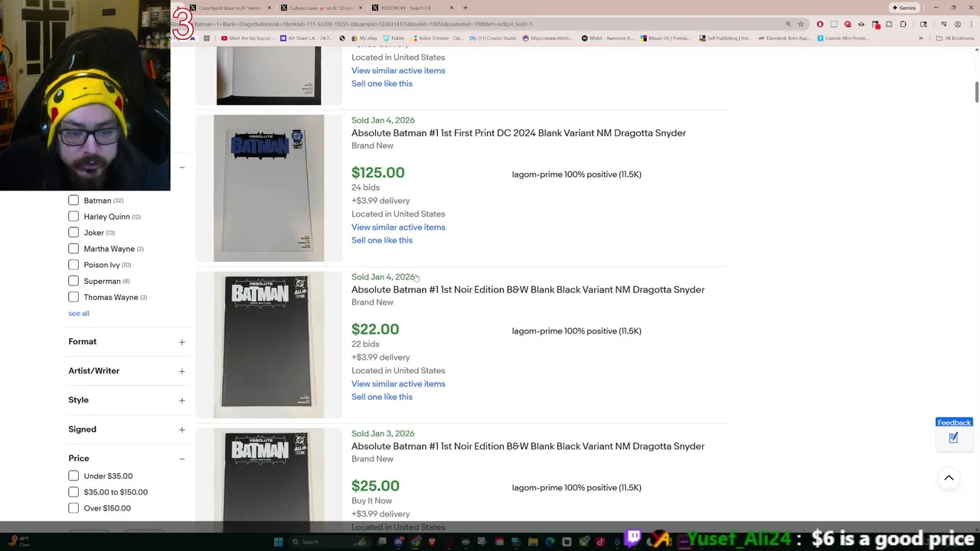Viewport: 980px width, 551px height.
Task: Collapse the Price filter section
Action: coord(181,458)
